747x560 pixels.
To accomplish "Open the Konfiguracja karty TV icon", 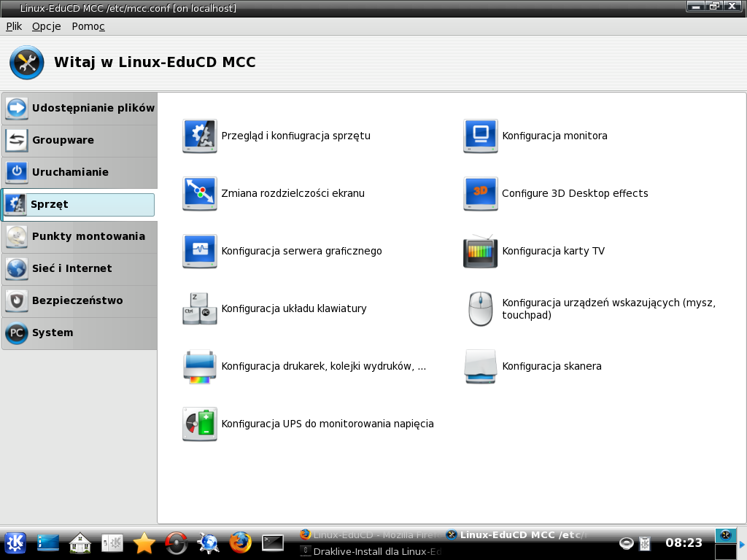I will [x=480, y=251].
